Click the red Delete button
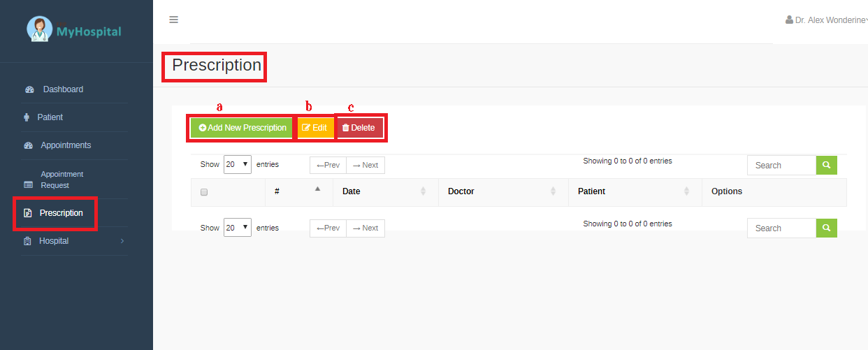 point(359,128)
